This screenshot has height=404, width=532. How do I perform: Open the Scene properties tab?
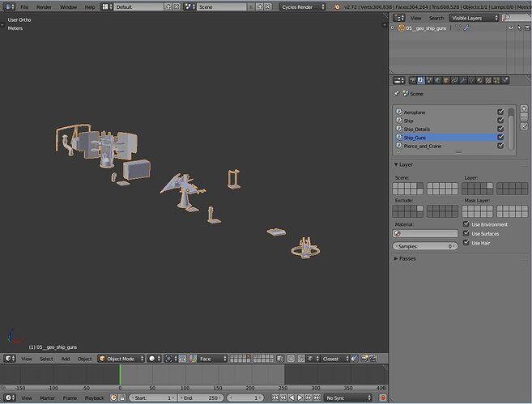click(x=429, y=80)
